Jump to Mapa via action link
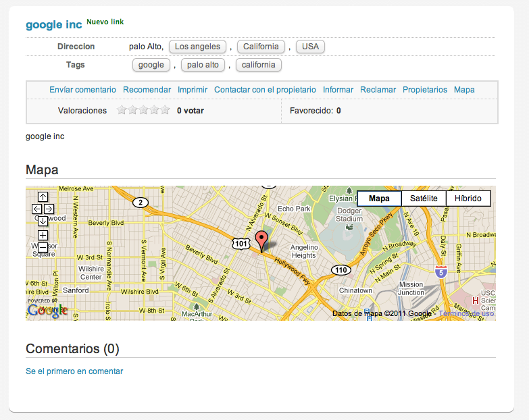 [x=464, y=90]
